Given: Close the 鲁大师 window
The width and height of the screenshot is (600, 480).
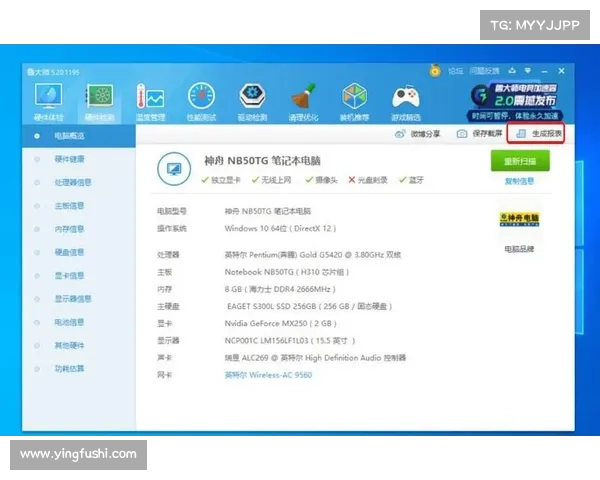Looking at the screenshot, I should (561, 71).
